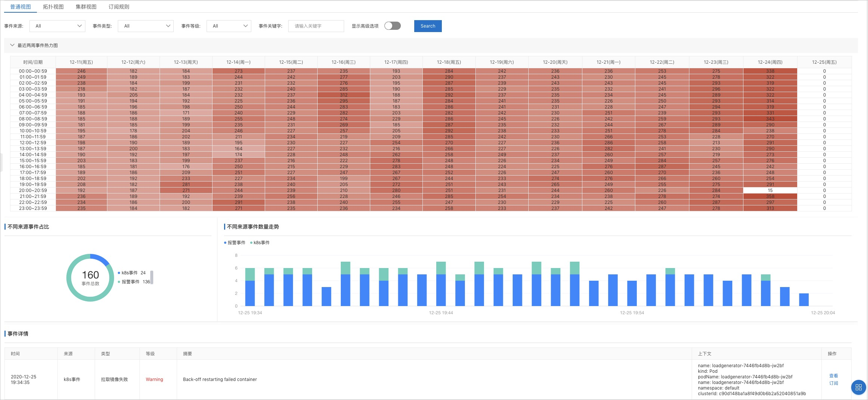Screen dimensions: 868x400
Task: Click the 12-25(周五) column header
Action: [x=824, y=62]
